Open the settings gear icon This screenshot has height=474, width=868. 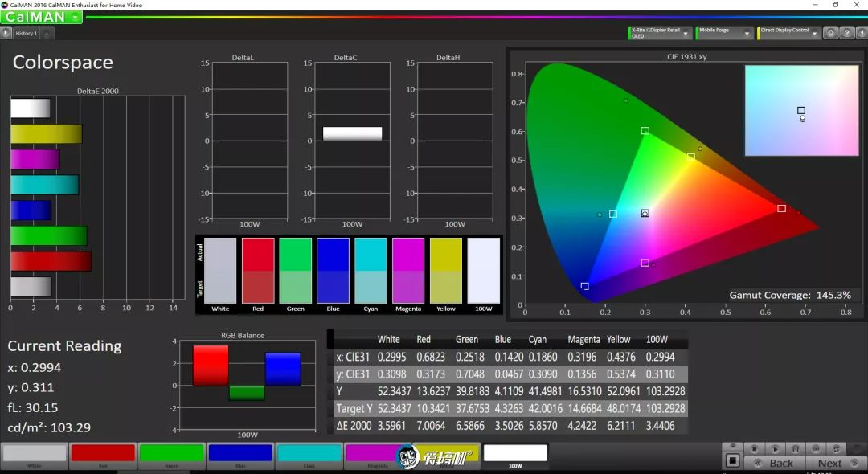[831, 33]
